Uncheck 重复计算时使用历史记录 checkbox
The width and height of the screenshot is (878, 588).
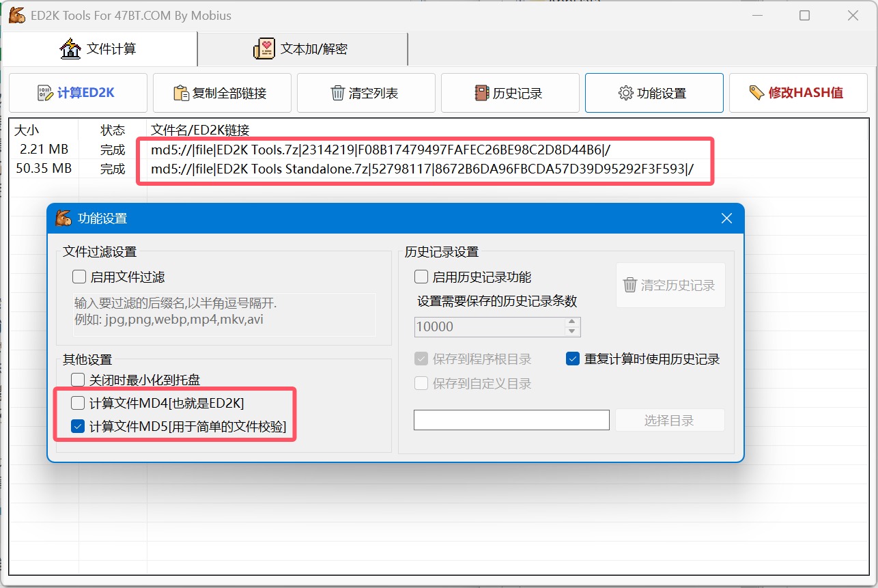(x=573, y=359)
